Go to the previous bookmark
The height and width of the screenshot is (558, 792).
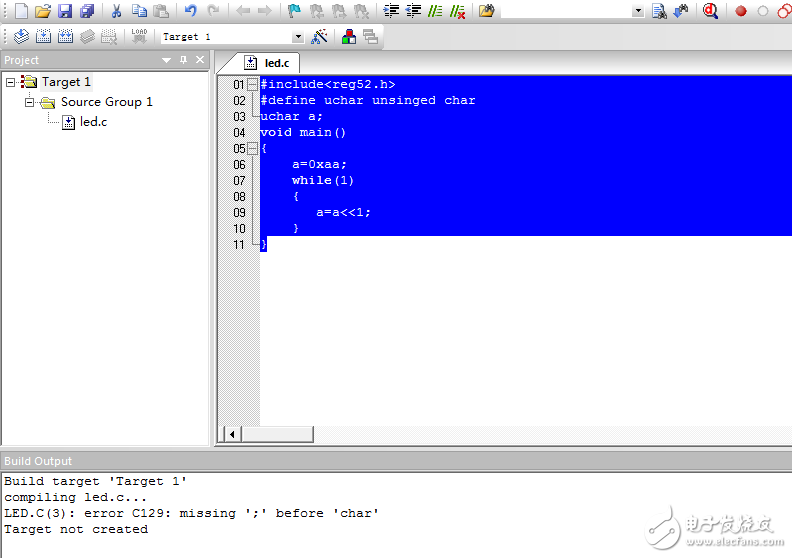[x=317, y=11]
